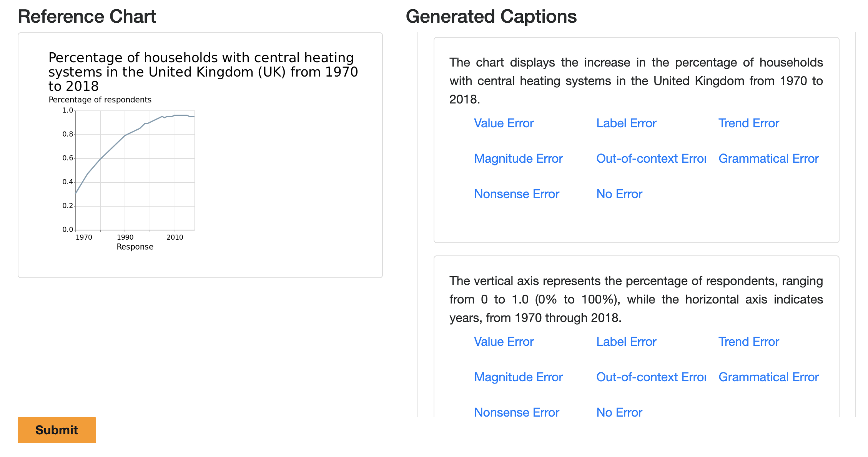Select Value Error for the chart-displays caption
The height and width of the screenshot is (457, 868).
coord(504,123)
